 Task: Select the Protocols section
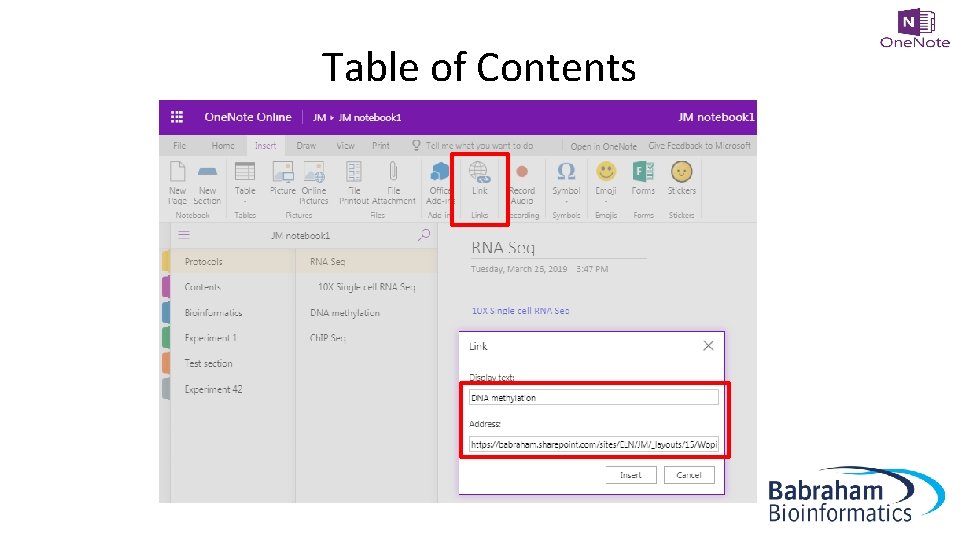coord(232,261)
